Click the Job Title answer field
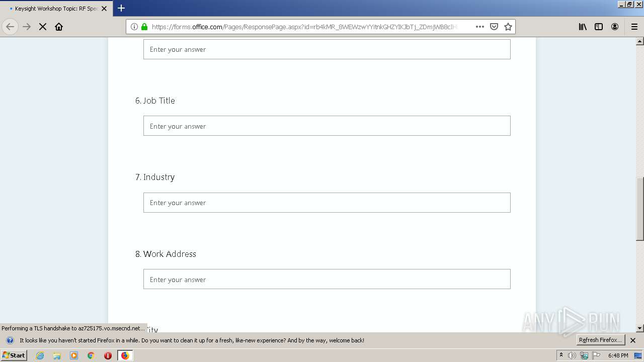Image resolution: width=644 pixels, height=362 pixels. (x=327, y=126)
